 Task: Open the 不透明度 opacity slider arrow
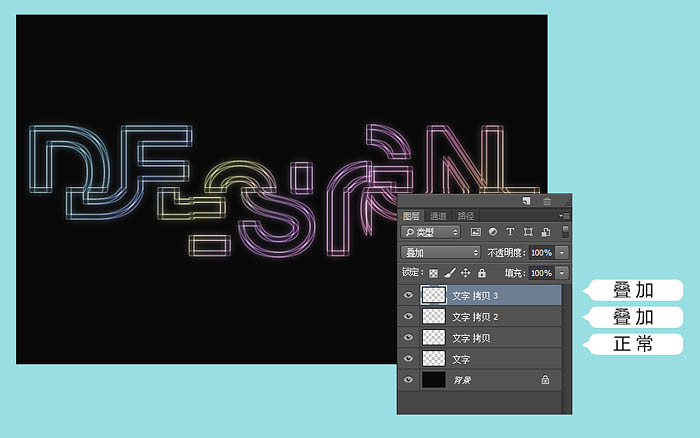tap(562, 253)
